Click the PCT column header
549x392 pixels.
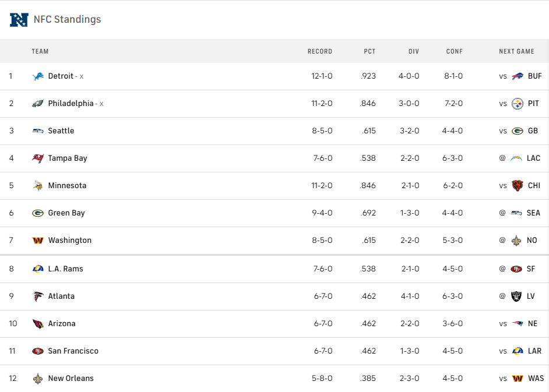click(369, 51)
